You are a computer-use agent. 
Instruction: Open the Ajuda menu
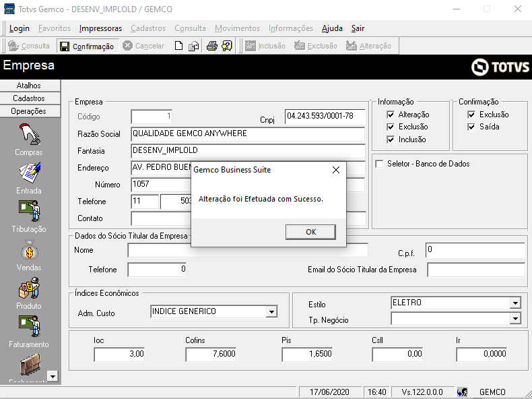click(332, 28)
